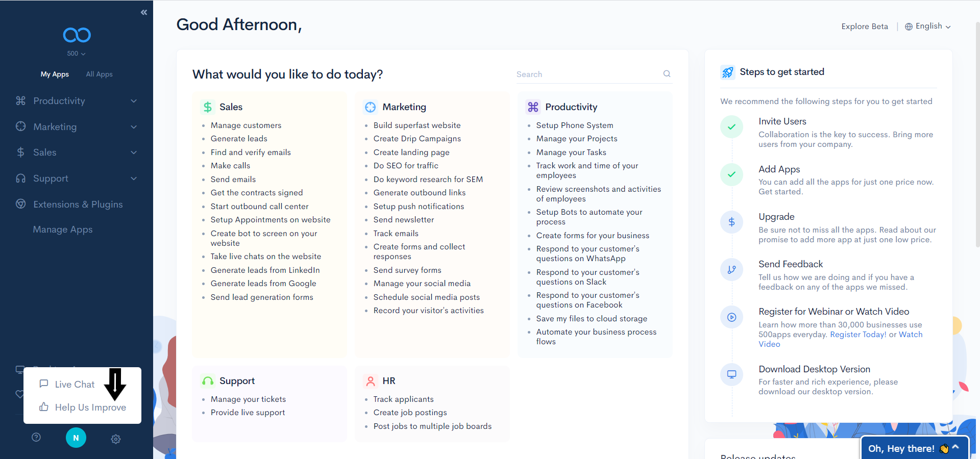Screen dimensions: 980x459
Task: Click the search magnifier icon
Action: [x=667, y=74]
